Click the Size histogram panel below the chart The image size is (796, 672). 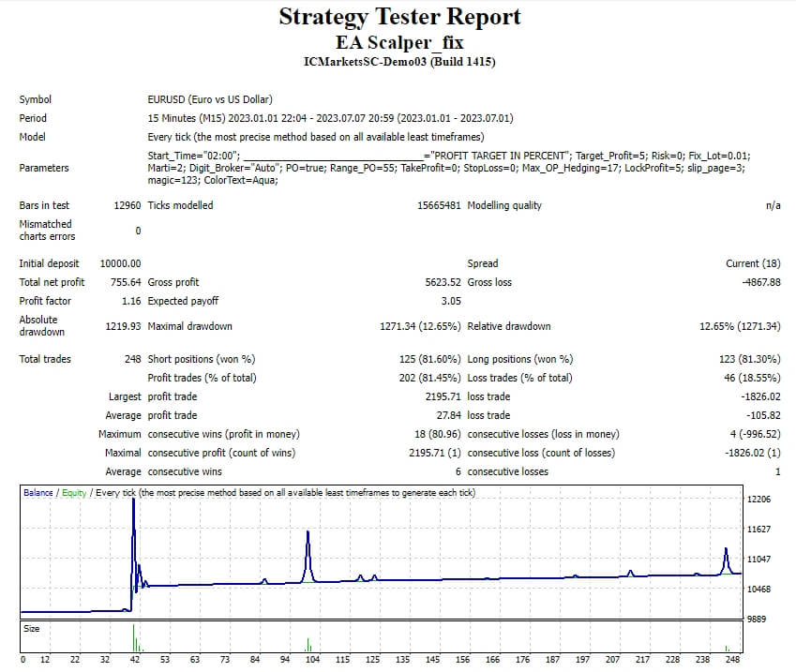point(375,635)
